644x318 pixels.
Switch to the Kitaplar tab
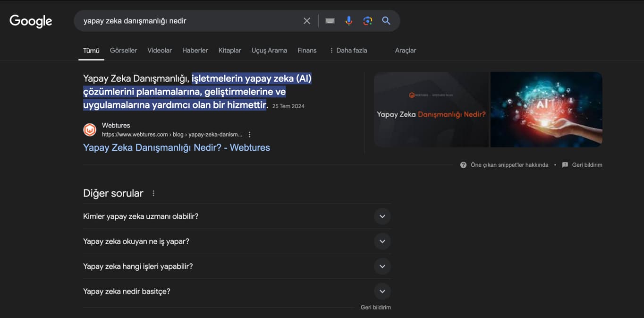pos(230,50)
